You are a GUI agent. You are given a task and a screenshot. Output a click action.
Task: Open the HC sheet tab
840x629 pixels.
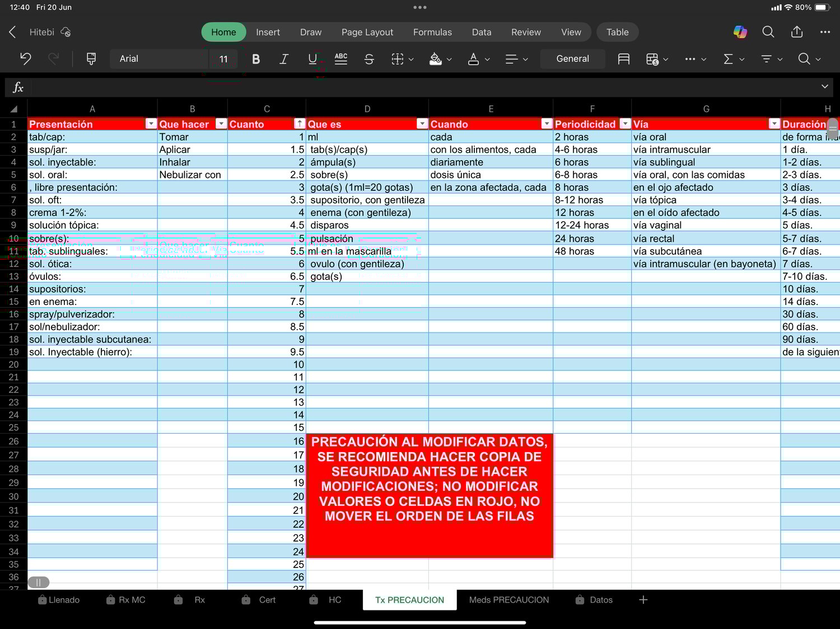(326, 600)
